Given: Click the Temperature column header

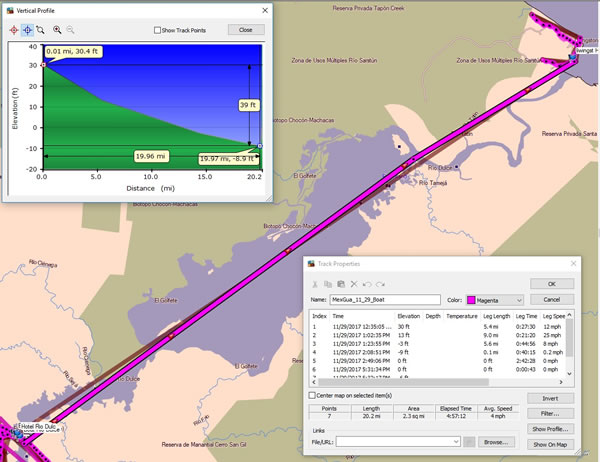Looking at the screenshot, I should [x=462, y=316].
